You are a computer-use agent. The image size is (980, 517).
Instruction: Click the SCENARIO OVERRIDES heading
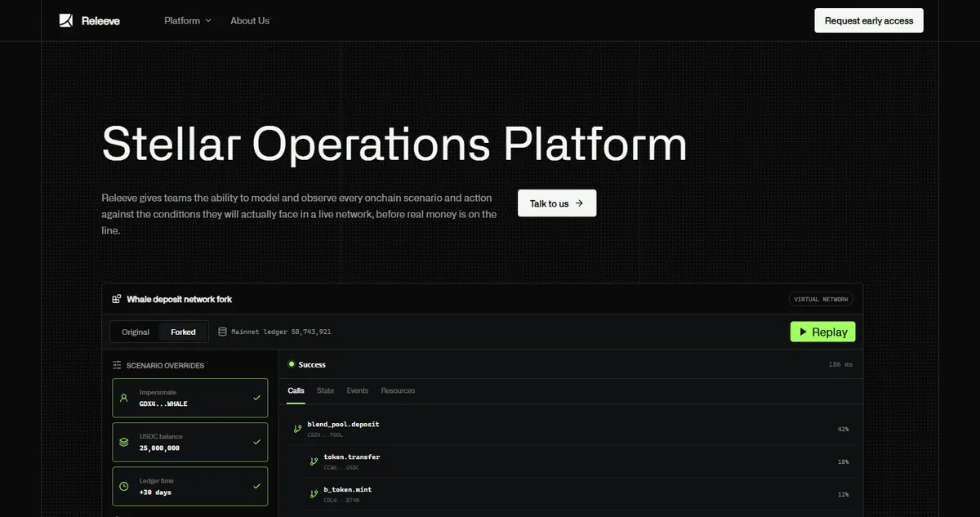[165, 365]
